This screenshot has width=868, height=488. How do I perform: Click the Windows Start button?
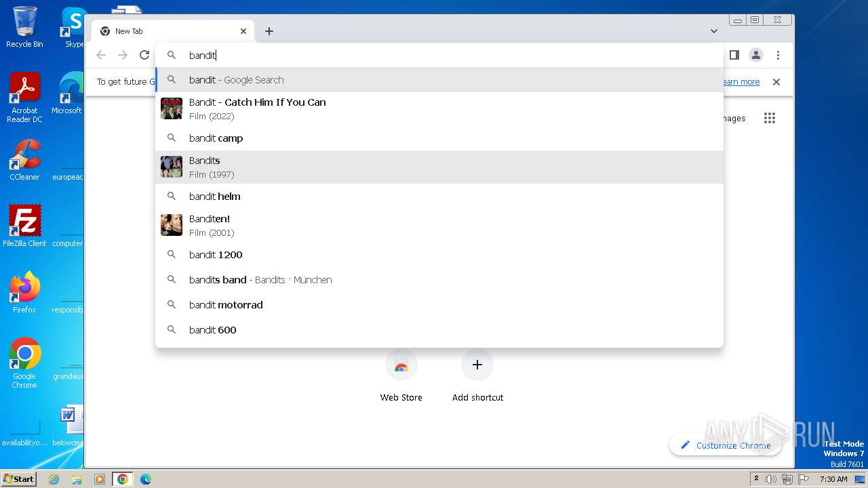[x=18, y=479]
